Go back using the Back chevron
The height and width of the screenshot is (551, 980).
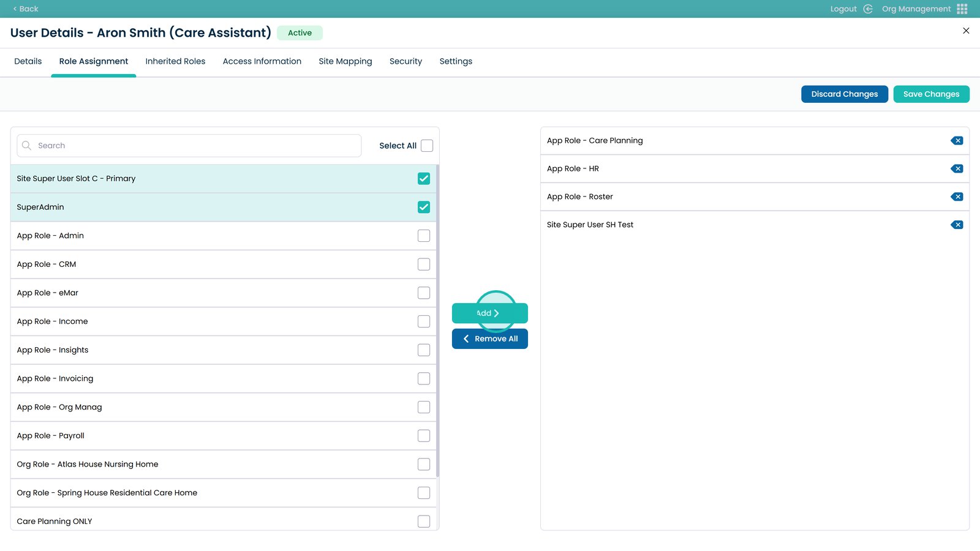tap(15, 9)
